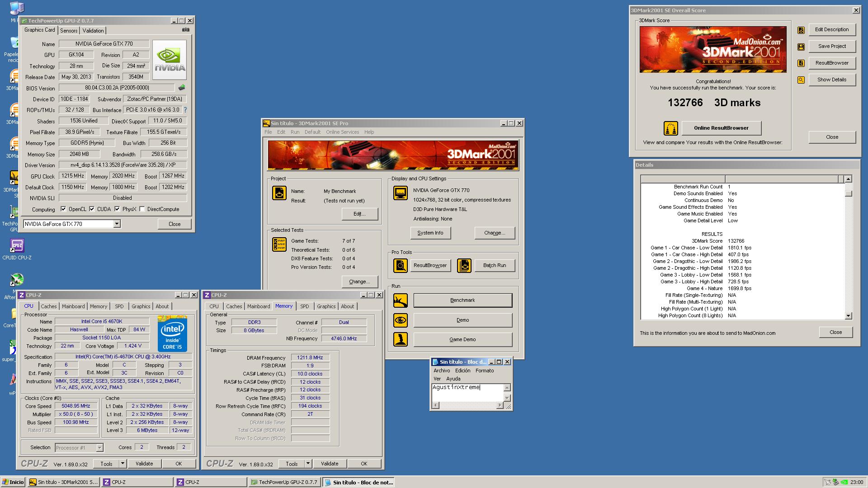
Task: Click the Edit... button in the Project section
Action: (359, 214)
